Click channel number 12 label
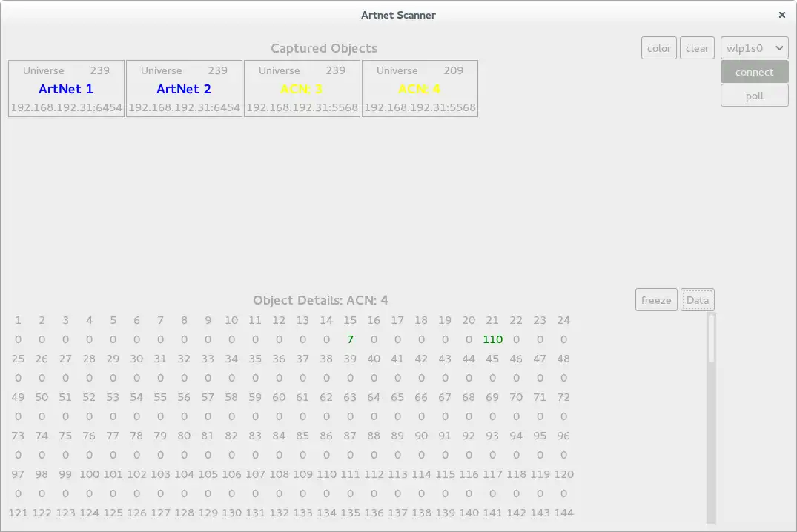This screenshot has width=797, height=532. (x=279, y=320)
